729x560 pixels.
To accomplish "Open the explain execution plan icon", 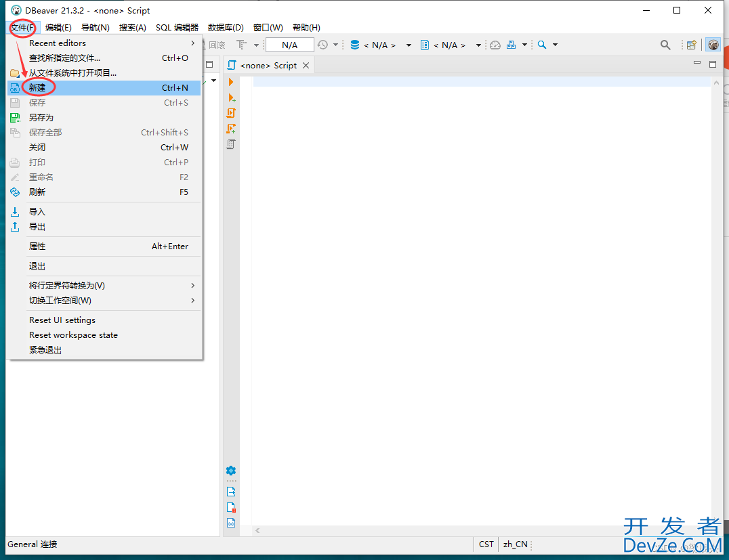I will (x=231, y=144).
